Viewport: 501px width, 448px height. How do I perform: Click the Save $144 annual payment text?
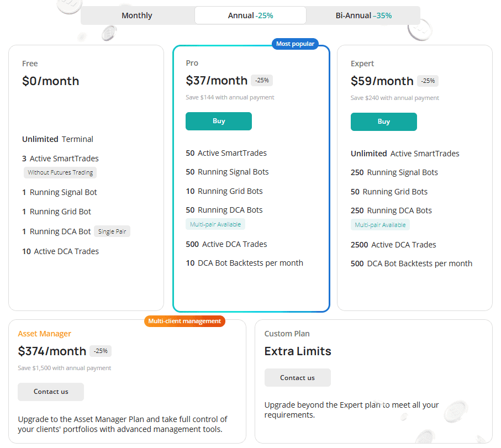(230, 98)
